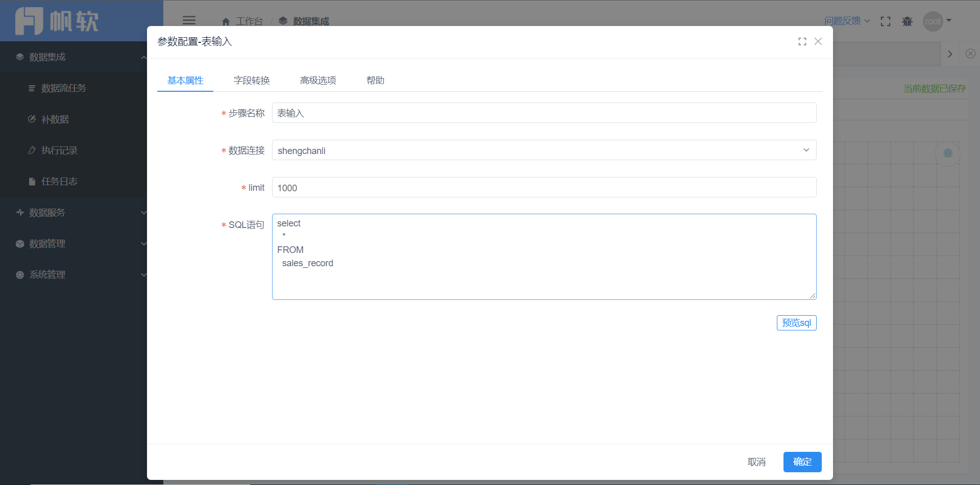Expand the 系统管理 sidebar group
This screenshot has height=485, width=980.
click(x=143, y=275)
